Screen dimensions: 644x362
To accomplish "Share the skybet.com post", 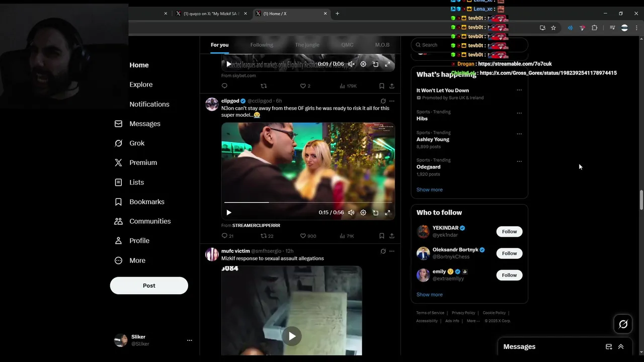I will [391, 86].
